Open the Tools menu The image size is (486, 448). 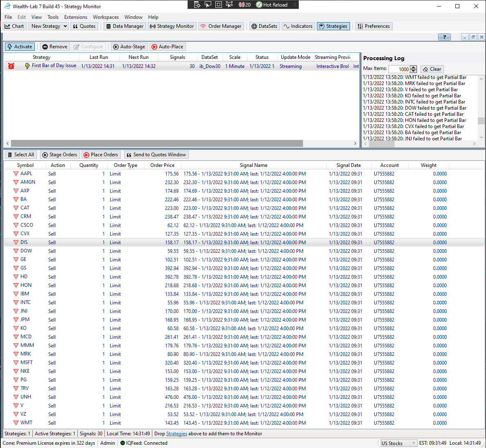(53, 17)
